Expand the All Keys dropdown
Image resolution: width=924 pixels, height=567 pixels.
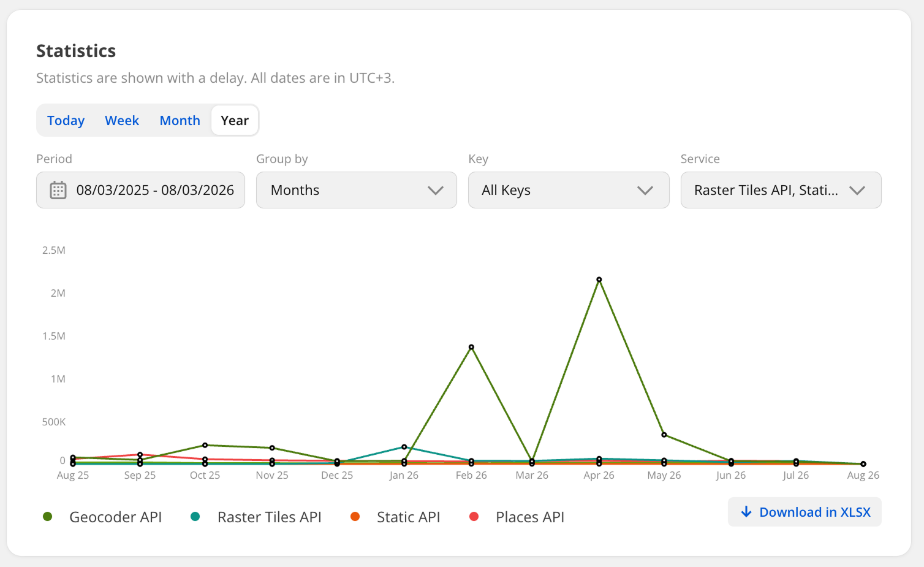coord(569,190)
